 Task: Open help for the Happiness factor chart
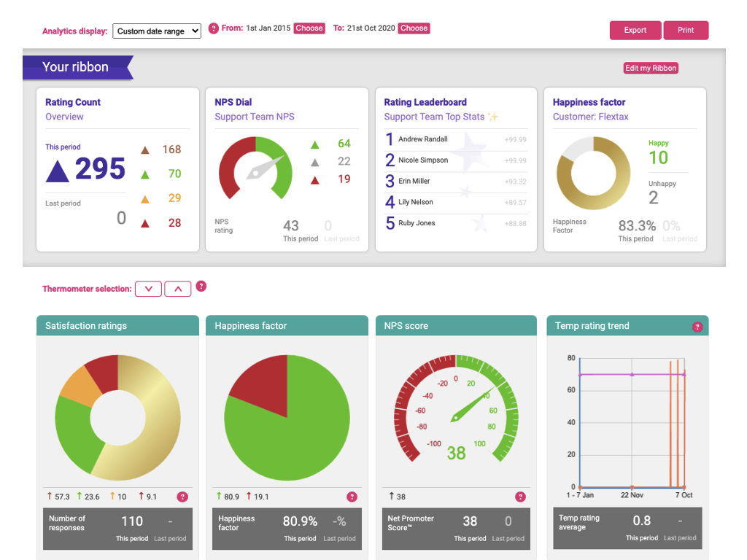pos(352,497)
